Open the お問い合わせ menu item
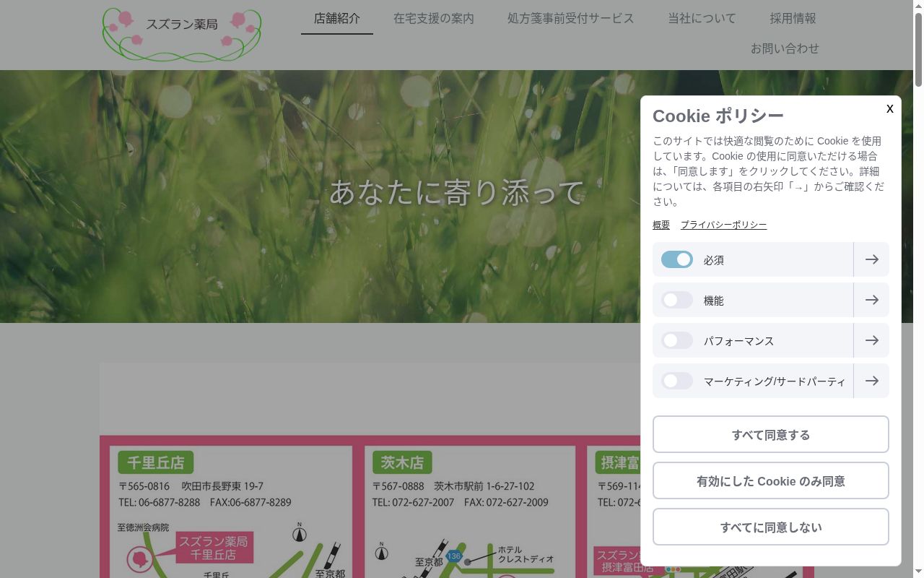The image size is (924, 578). [x=785, y=49]
